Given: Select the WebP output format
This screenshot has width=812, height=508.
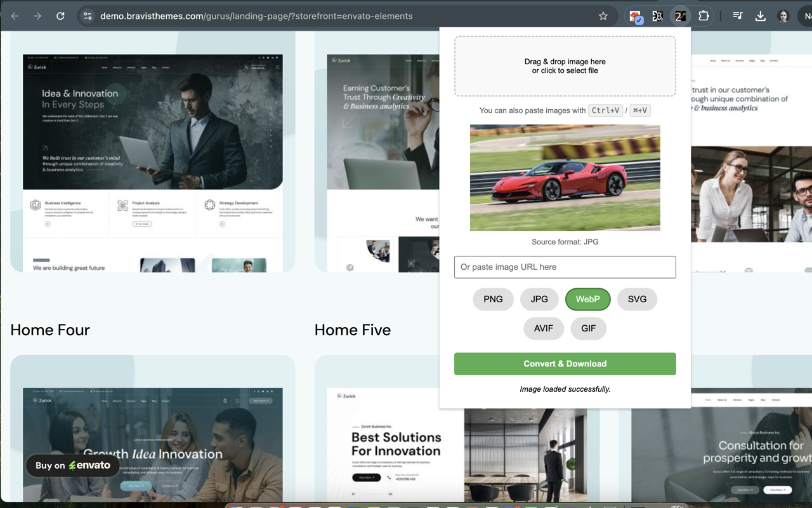Looking at the screenshot, I should (x=587, y=299).
